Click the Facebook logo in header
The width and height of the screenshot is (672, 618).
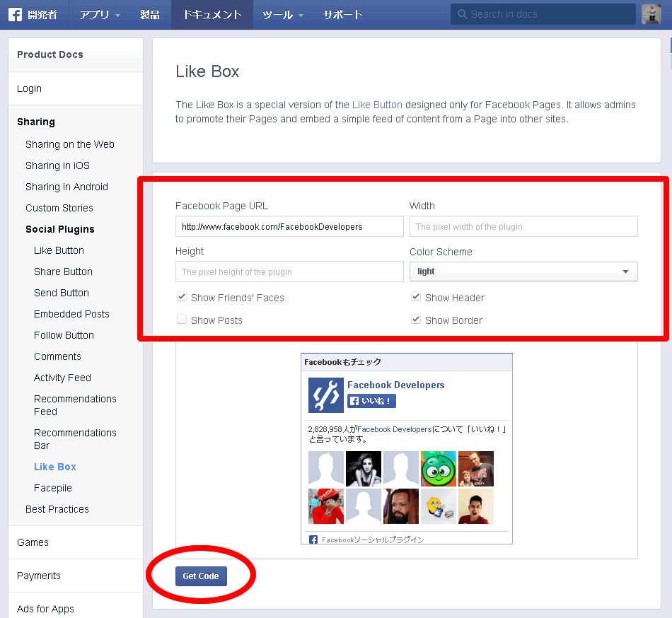(15, 15)
